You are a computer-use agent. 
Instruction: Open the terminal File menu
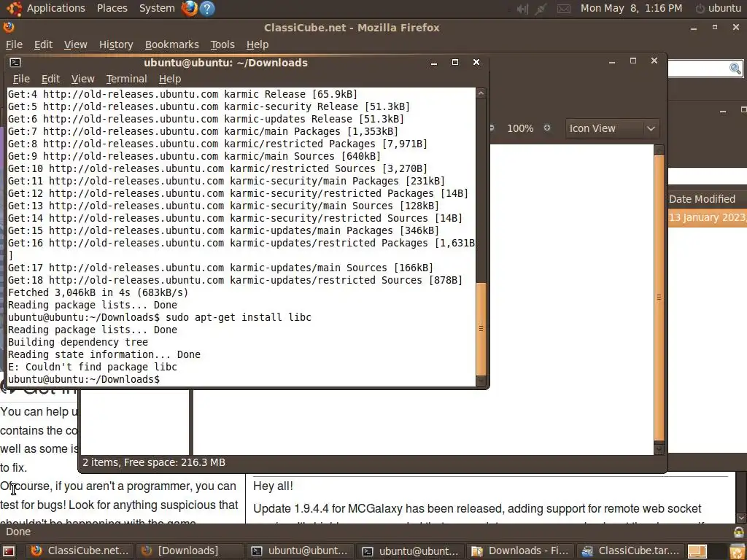point(21,79)
